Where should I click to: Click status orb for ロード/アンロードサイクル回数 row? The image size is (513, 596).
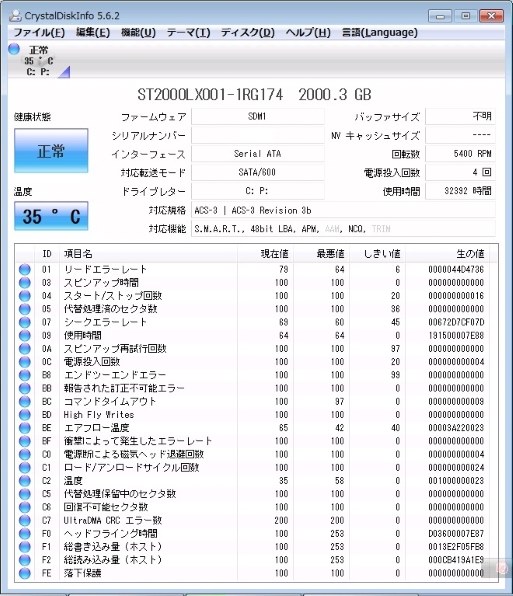[x=25, y=468]
